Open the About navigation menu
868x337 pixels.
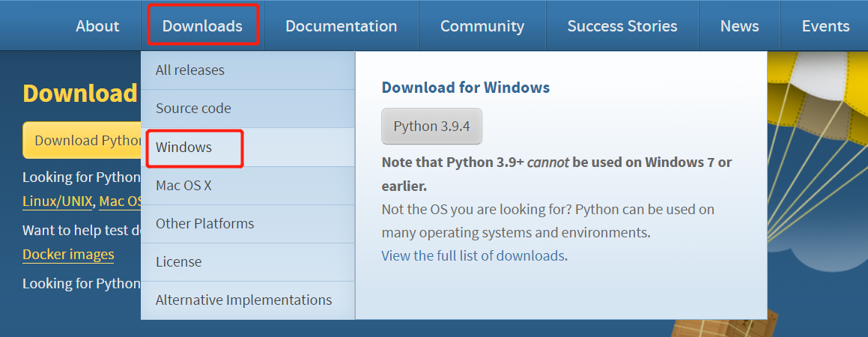97,26
